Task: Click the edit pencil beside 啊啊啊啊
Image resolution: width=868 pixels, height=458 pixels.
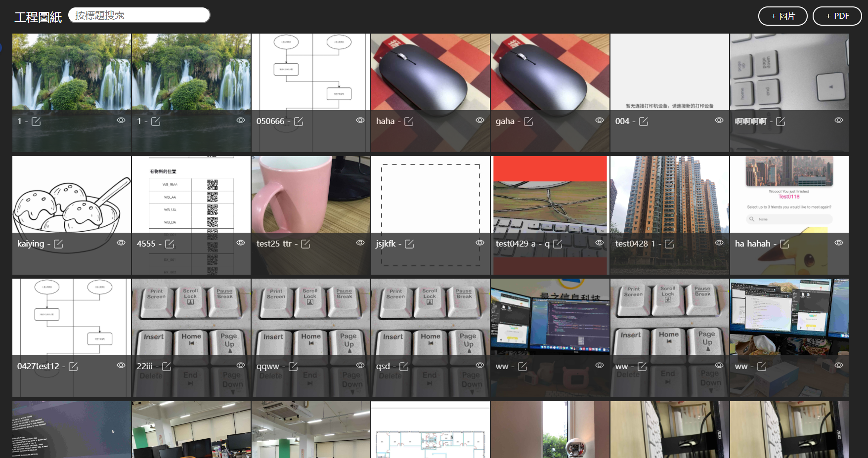Action: pos(781,121)
